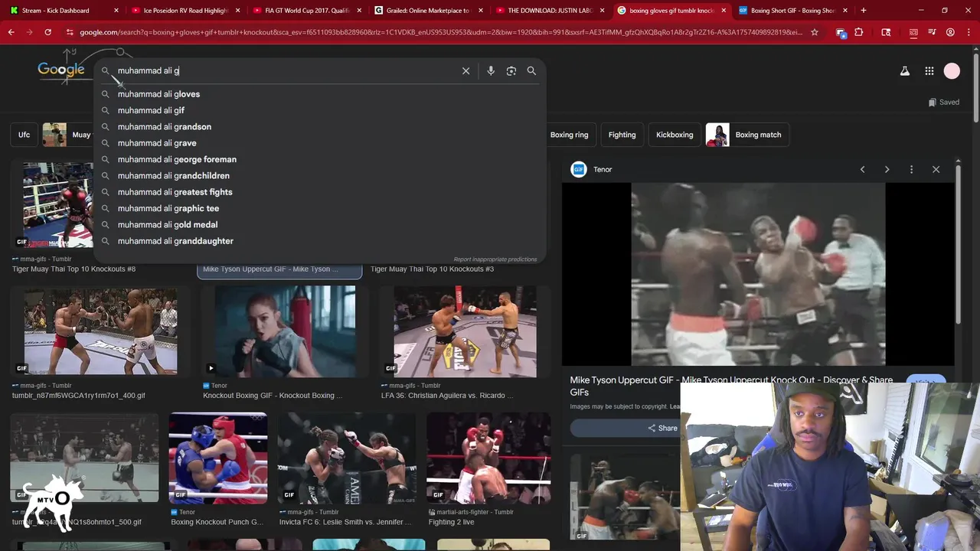The height and width of the screenshot is (551, 980).
Task: Filter results by Fighting chip
Action: (x=622, y=135)
